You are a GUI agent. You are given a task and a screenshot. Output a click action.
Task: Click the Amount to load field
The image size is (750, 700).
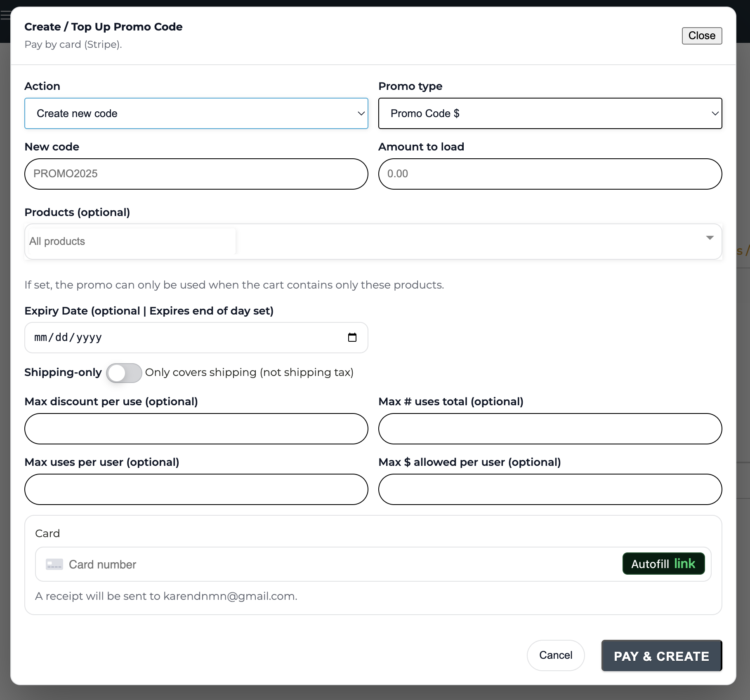(550, 174)
